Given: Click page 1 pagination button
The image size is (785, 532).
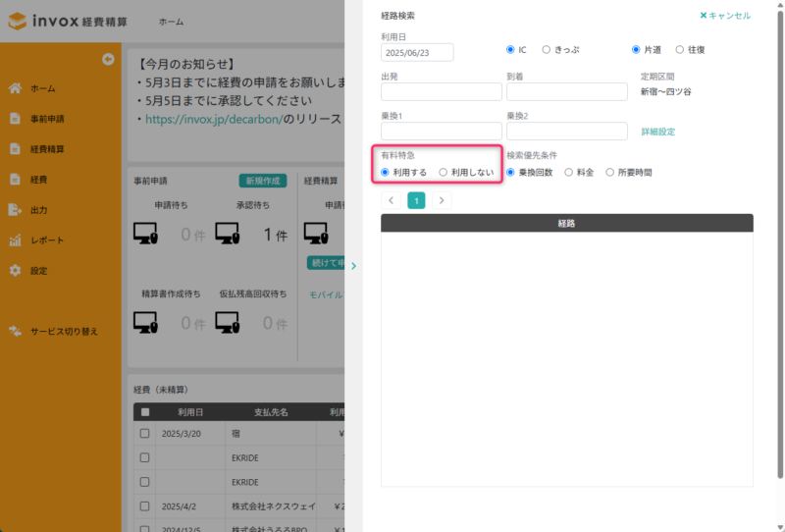Looking at the screenshot, I should (x=416, y=200).
